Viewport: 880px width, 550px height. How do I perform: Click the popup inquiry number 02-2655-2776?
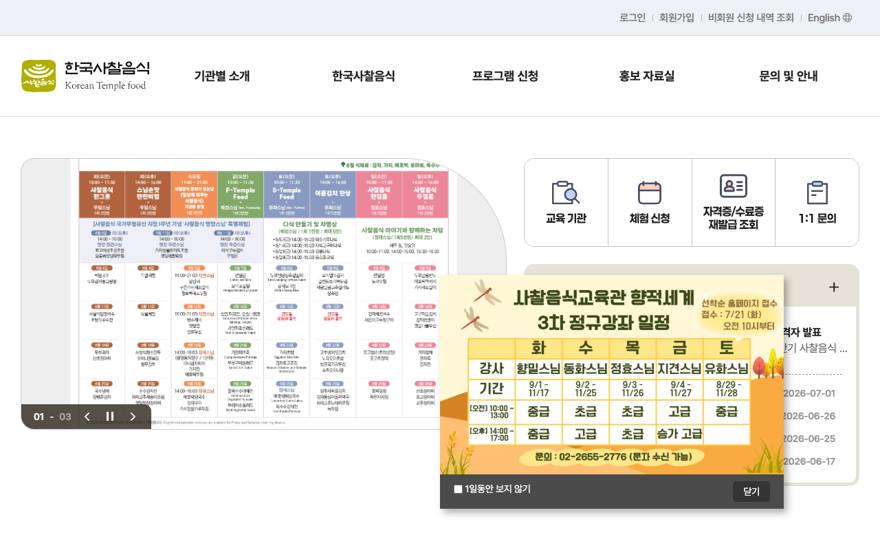coord(594,457)
